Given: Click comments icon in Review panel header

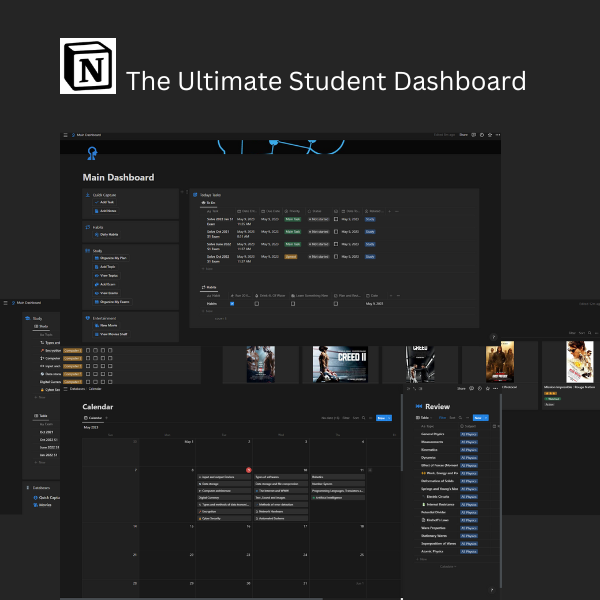Looking at the screenshot, I should pos(471,388).
